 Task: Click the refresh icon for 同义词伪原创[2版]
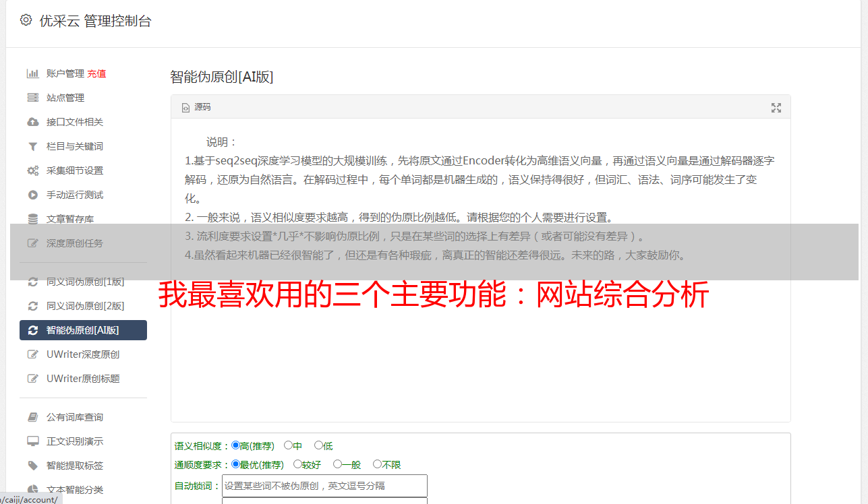[32, 306]
